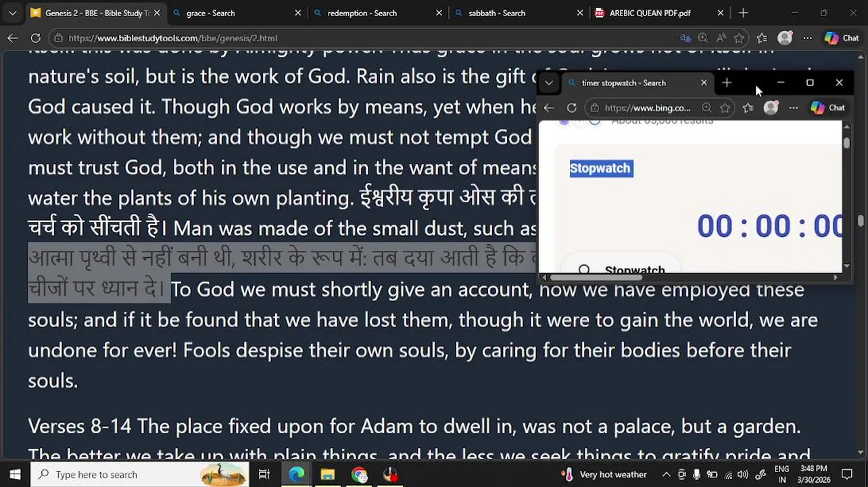
Task: Open volume control in system tray
Action: coord(743,474)
